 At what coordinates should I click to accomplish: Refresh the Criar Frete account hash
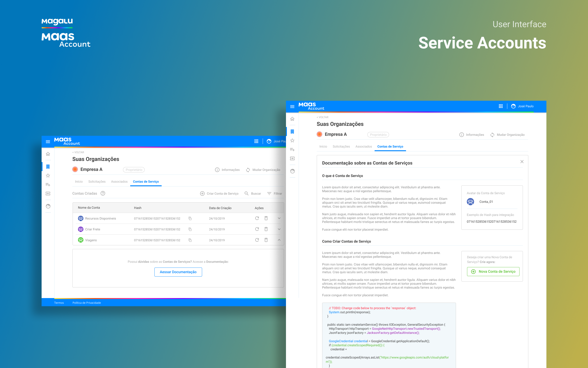tap(257, 229)
